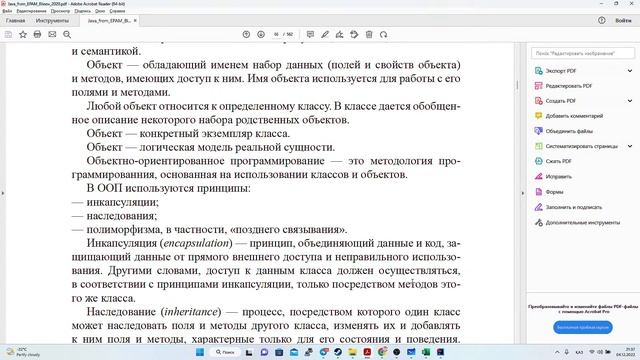
Task: Click the taskbar Поиск search box
Action: [225, 352]
